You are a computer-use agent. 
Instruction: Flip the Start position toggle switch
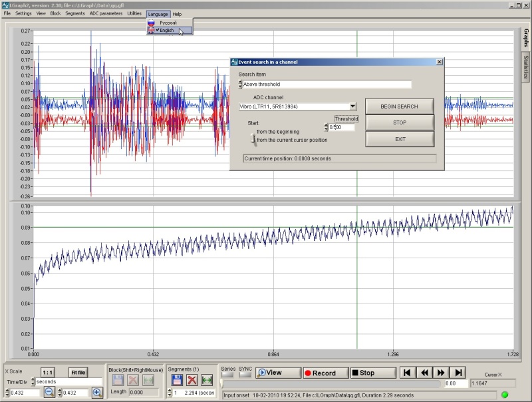tap(253, 139)
